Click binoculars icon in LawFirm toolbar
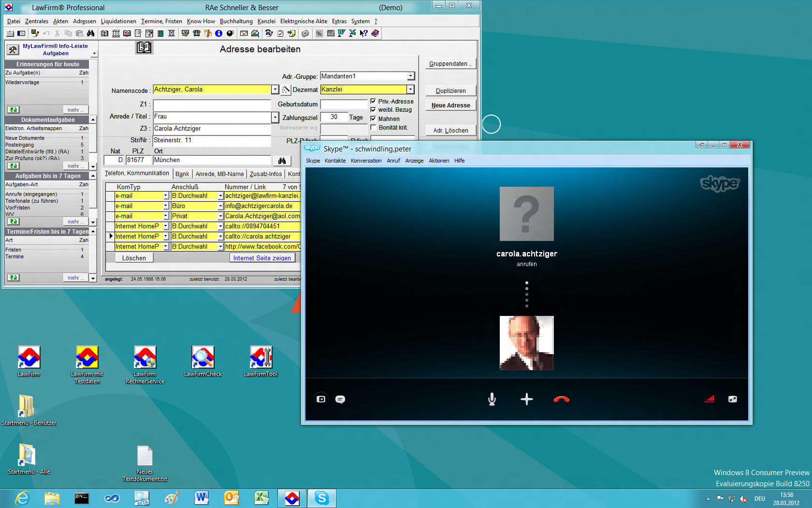812x508 pixels. tap(90, 33)
